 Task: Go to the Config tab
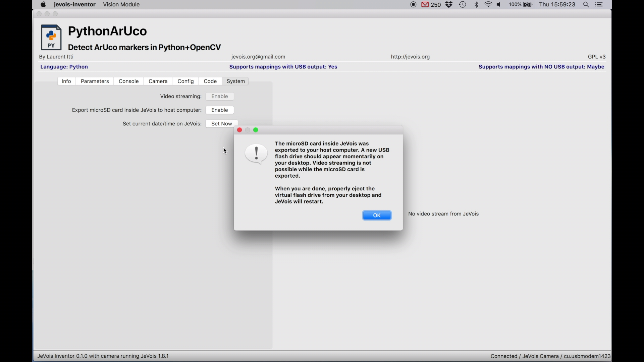(x=185, y=81)
